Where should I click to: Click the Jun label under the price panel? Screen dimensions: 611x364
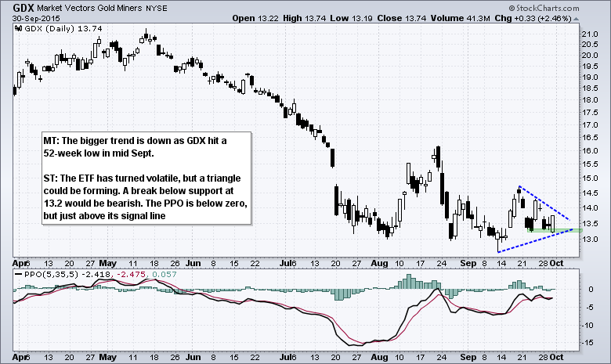pyautogui.click(x=193, y=263)
